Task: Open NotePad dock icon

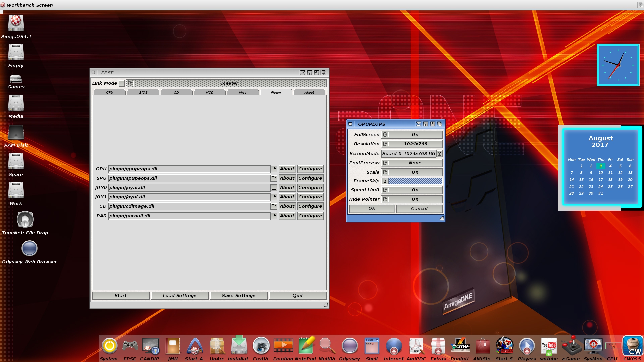Action: 306,345
